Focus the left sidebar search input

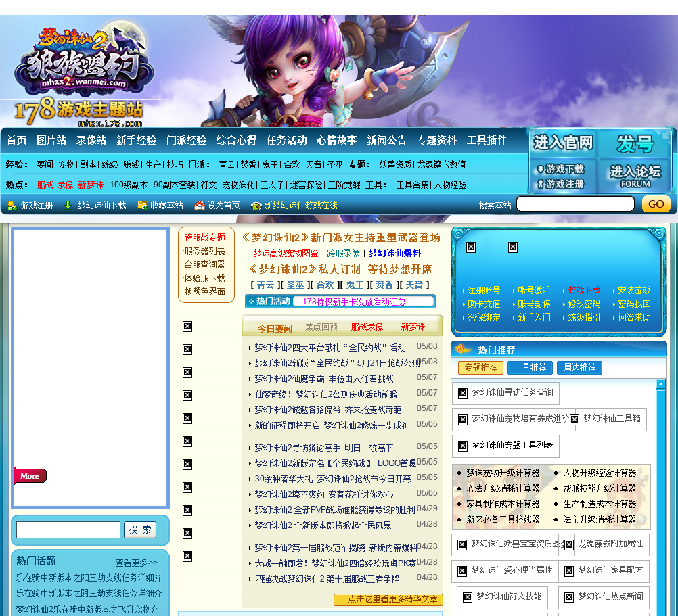click(68, 530)
